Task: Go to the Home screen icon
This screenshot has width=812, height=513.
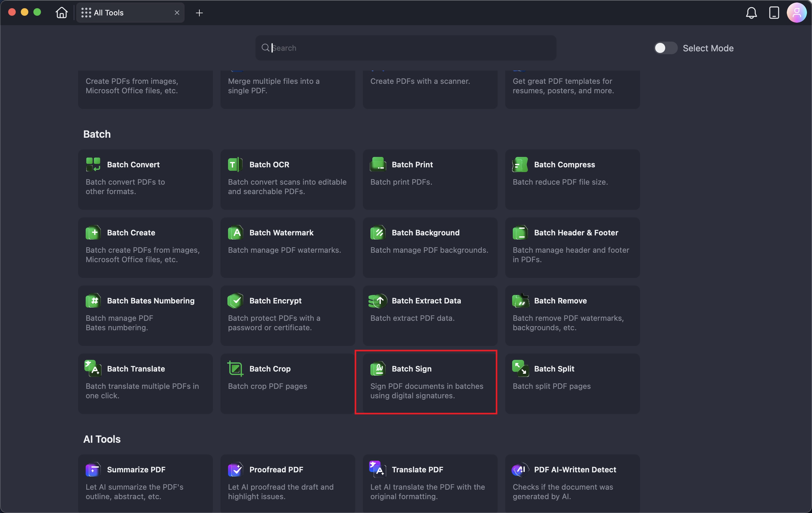Action: (62, 13)
